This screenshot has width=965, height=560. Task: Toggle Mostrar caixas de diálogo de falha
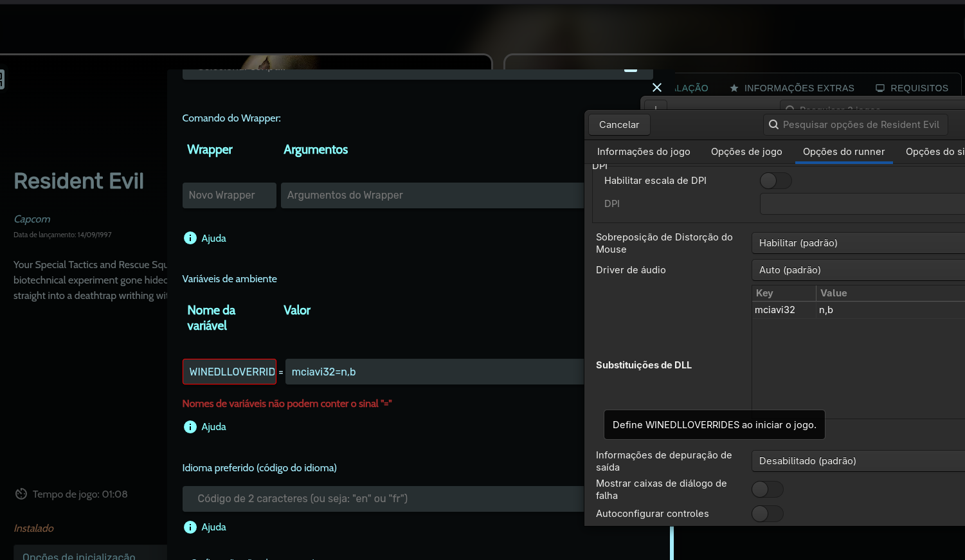click(x=768, y=489)
